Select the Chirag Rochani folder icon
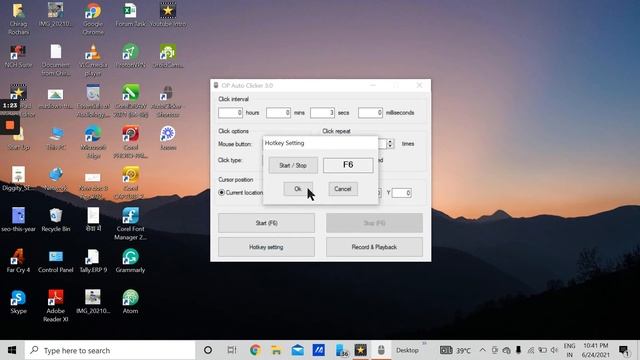 point(18,18)
